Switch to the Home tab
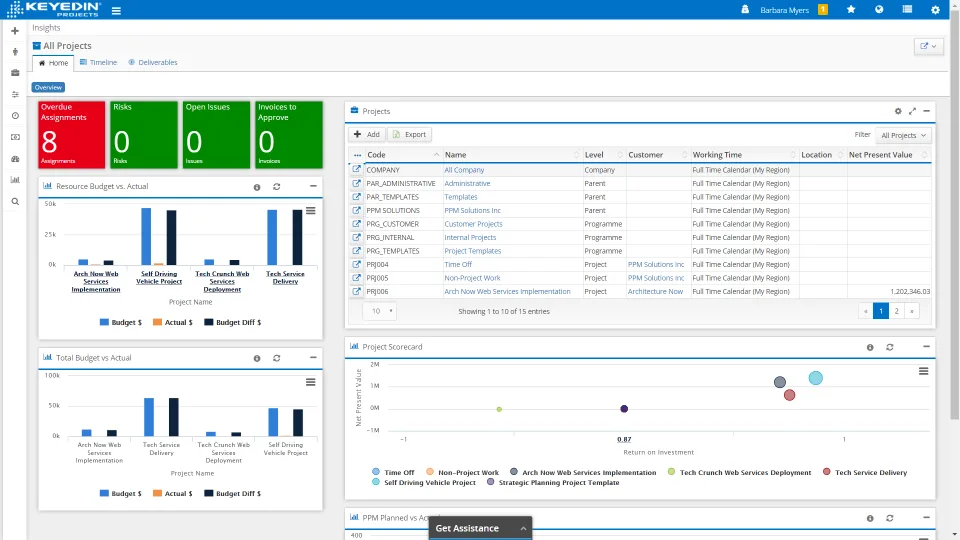The image size is (960, 540). coord(53,63)
